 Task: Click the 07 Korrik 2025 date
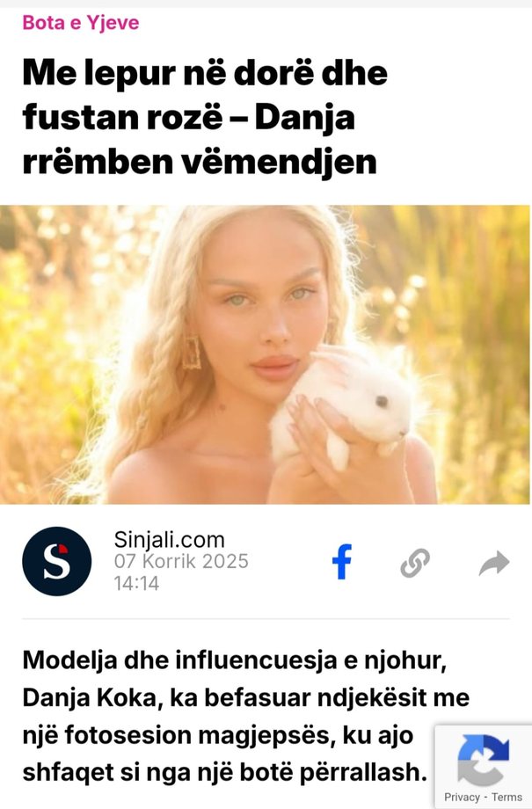(x=181, y=561)
